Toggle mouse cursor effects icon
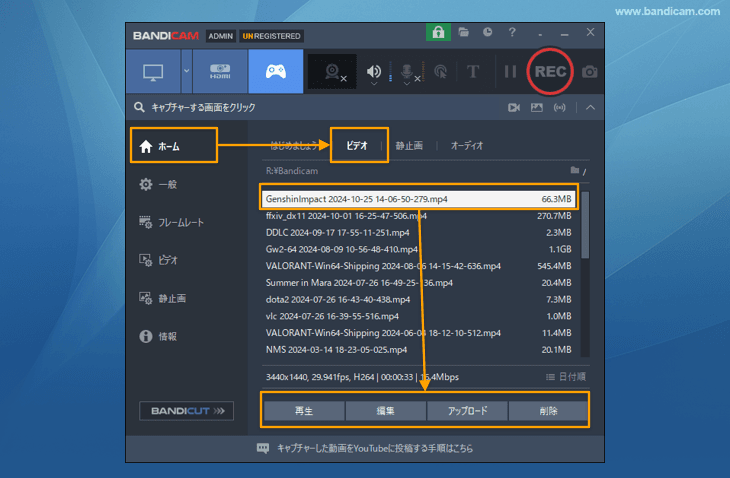Screen dimensions: 730x478 tap(440, 72)
